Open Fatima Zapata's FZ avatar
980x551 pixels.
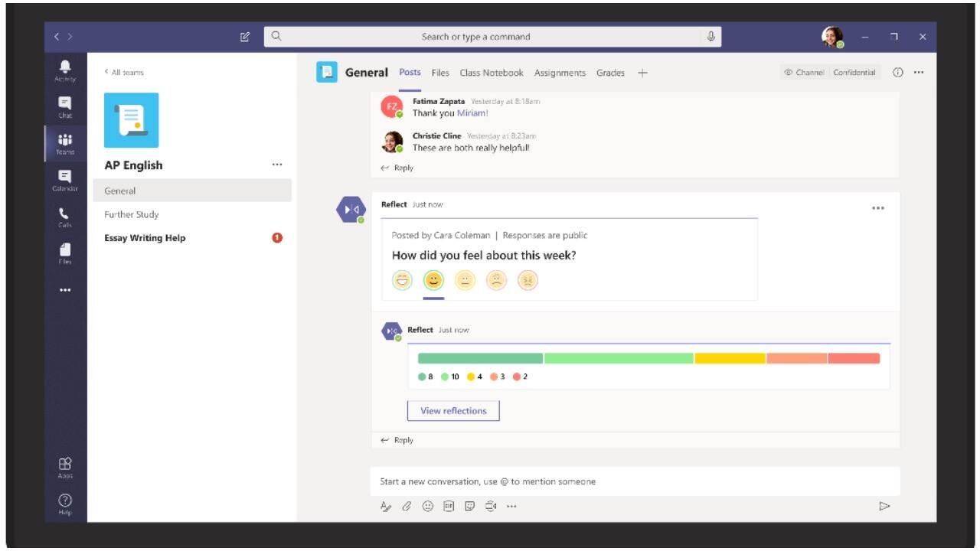391,107
